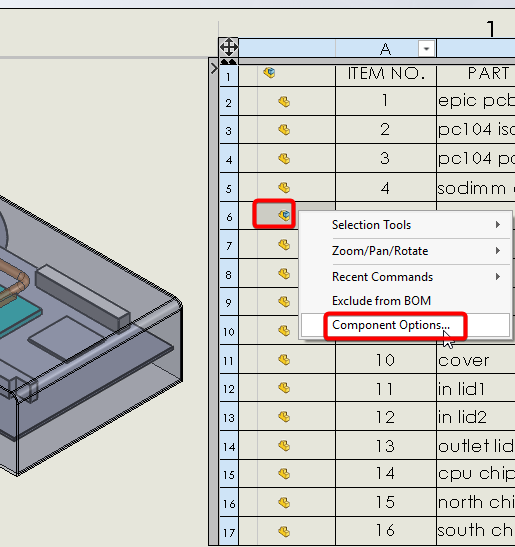The image size is (515, 547).
Task: Click the part icon in row 3
Action: coord(284,130)
